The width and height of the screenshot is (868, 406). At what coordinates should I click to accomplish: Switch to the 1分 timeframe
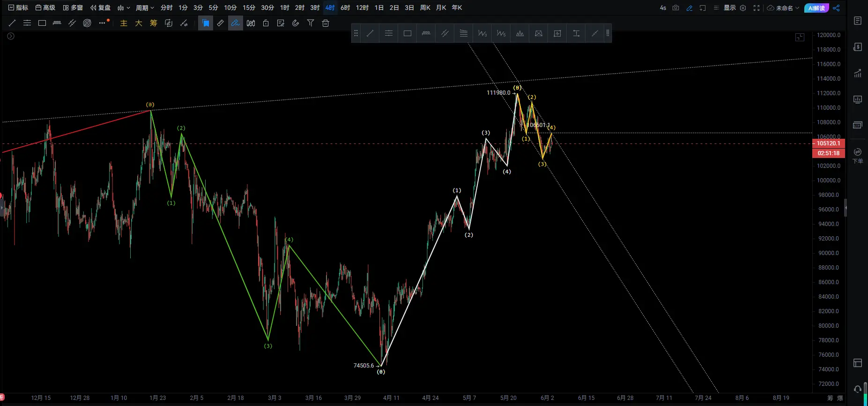coord(183,8)
